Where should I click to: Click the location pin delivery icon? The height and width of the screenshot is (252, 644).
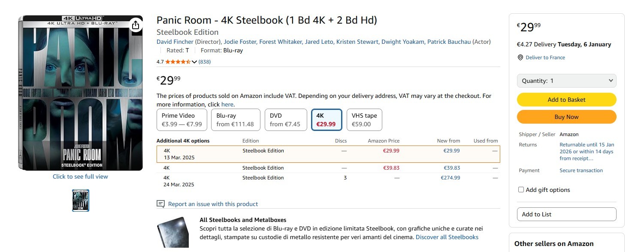click(520, 58)
